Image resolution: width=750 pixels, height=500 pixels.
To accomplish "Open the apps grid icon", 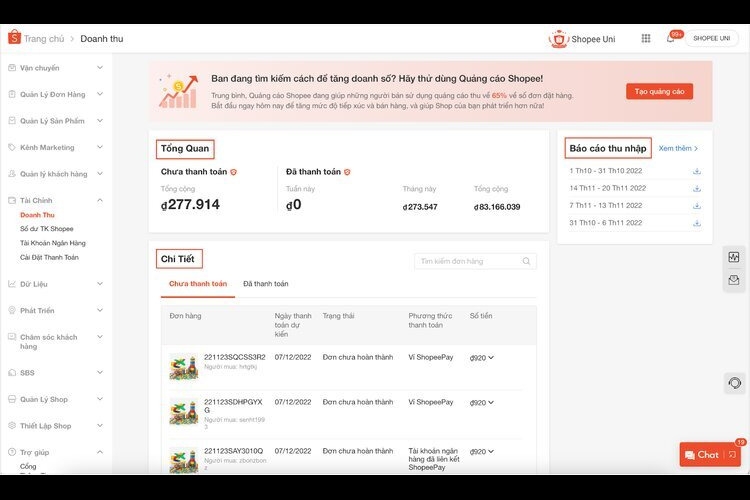I will coord(646,38).
